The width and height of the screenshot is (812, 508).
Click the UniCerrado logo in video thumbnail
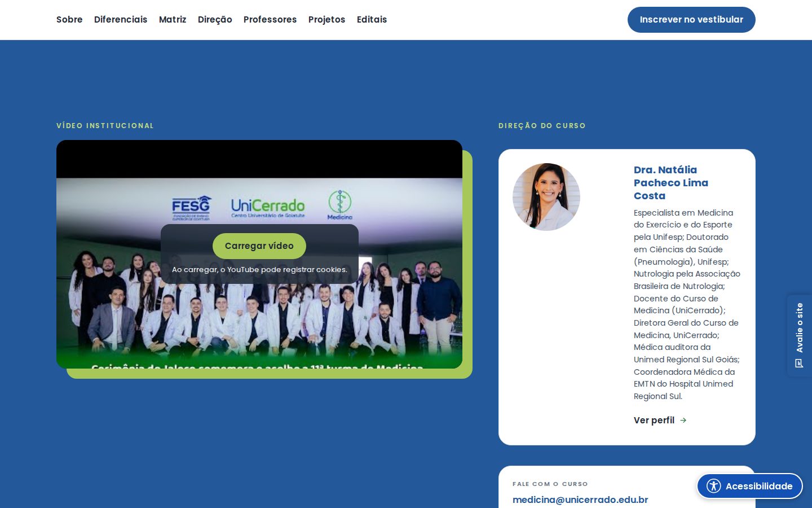[268, 207]
